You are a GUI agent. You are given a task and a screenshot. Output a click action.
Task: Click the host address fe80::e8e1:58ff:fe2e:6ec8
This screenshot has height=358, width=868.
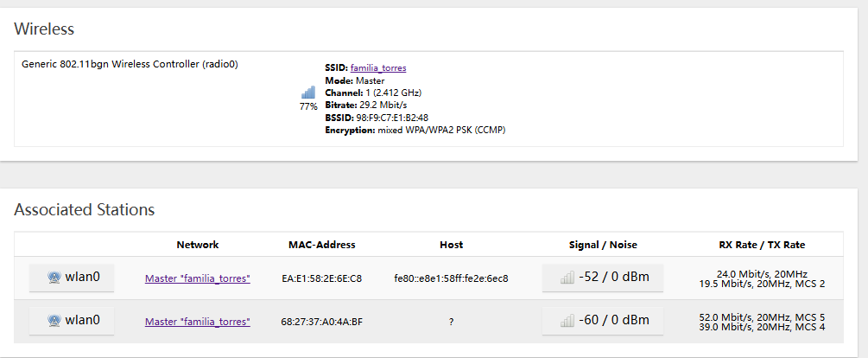pyautogui.click(x=451, y=278)
